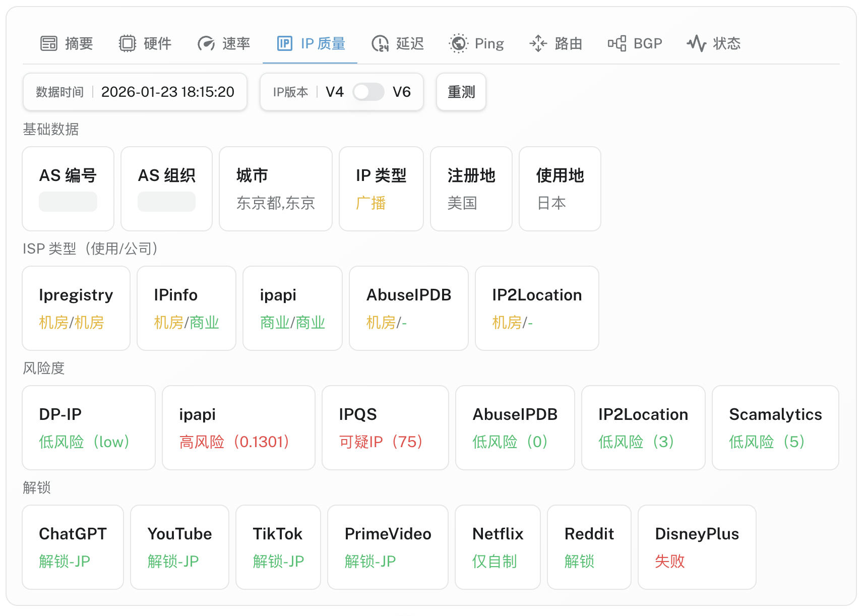Click the DisneyPlus failed card
This screenshot has height=616, width=865.
click(697, 547)
